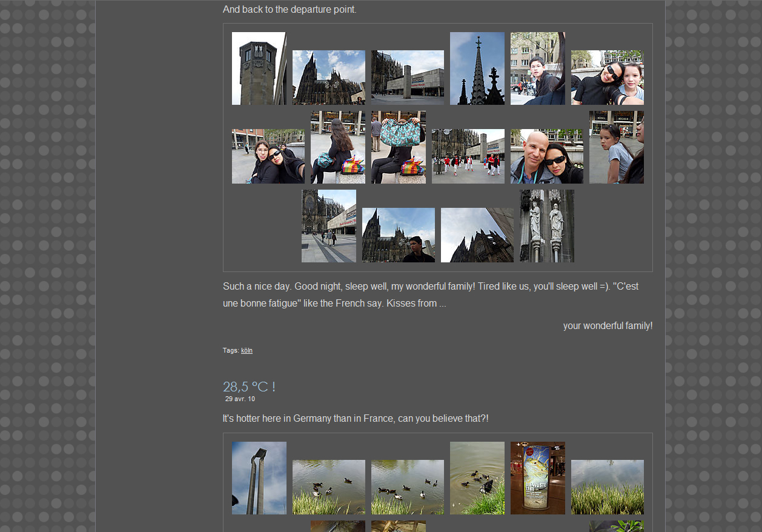Open the "28,5 °C !" post title
Viewport: 762px width, 532px height.
(249, 387)
